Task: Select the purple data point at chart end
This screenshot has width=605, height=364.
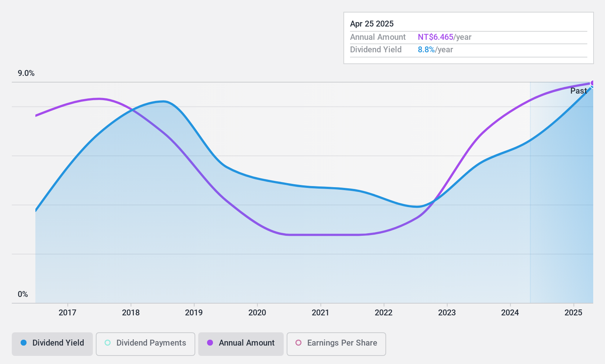Action: tap(593, 83)
